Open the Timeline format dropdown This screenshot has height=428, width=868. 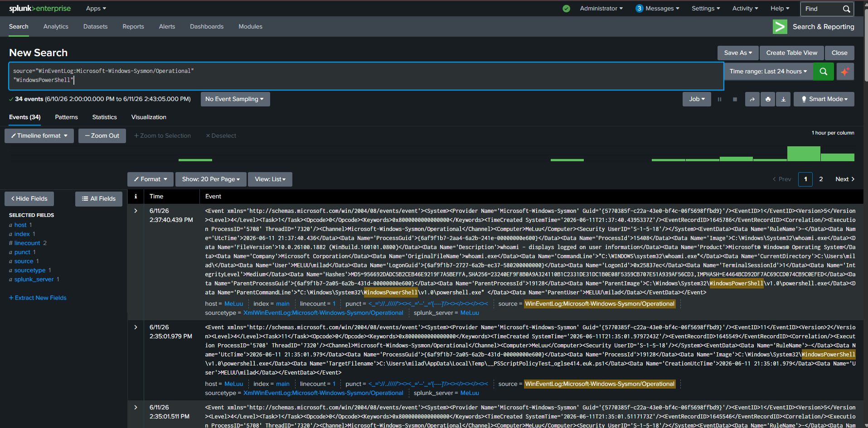39,136
